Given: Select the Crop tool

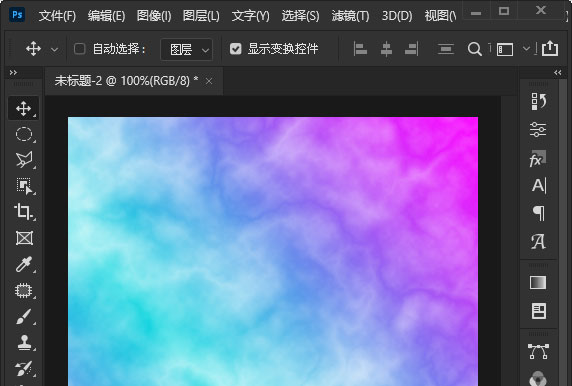Looking at the screenshot, I should pos(24,212).
